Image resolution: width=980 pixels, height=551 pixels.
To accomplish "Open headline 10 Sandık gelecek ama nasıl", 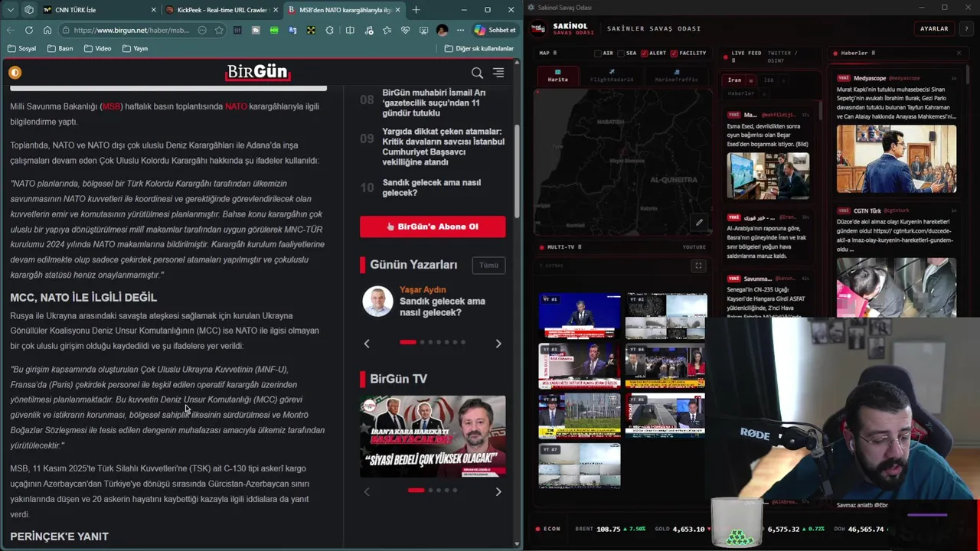I will [x=432, y=187].
